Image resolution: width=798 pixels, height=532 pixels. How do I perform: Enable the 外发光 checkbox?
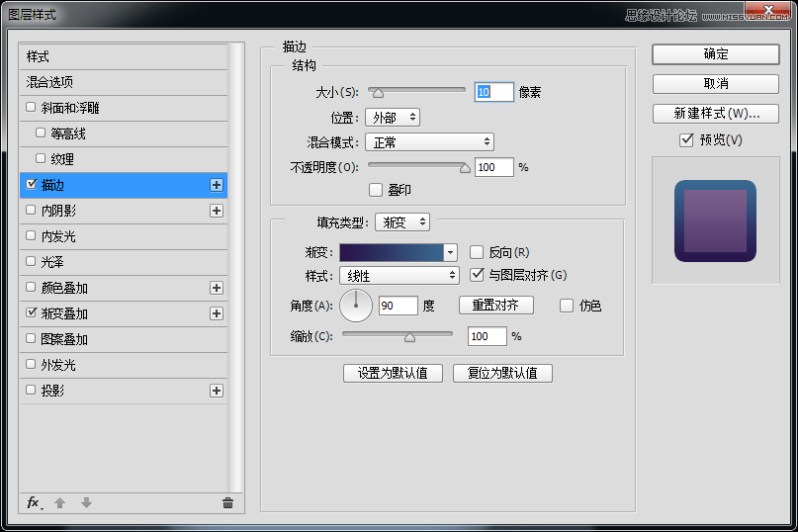pos(31,364)
